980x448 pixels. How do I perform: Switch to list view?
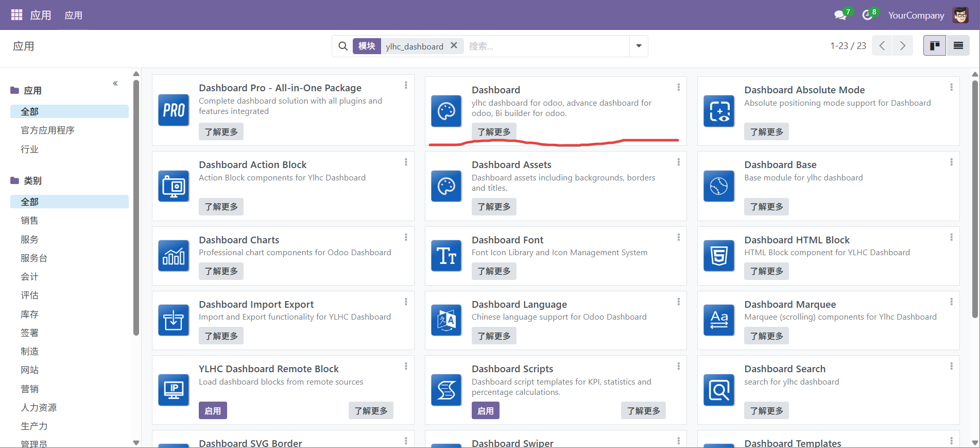point(958,46)
